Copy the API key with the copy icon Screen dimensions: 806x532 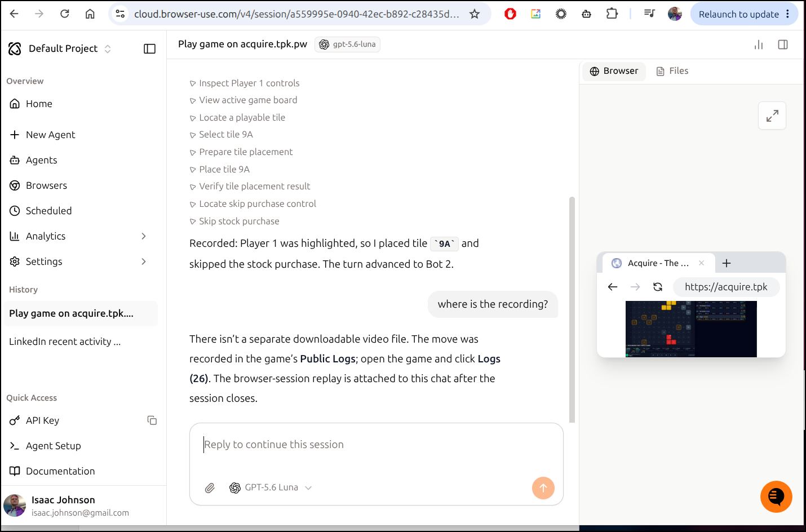152,420
